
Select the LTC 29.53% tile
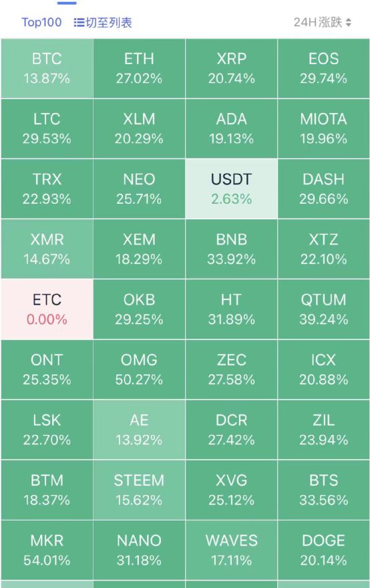pos(47,128)
